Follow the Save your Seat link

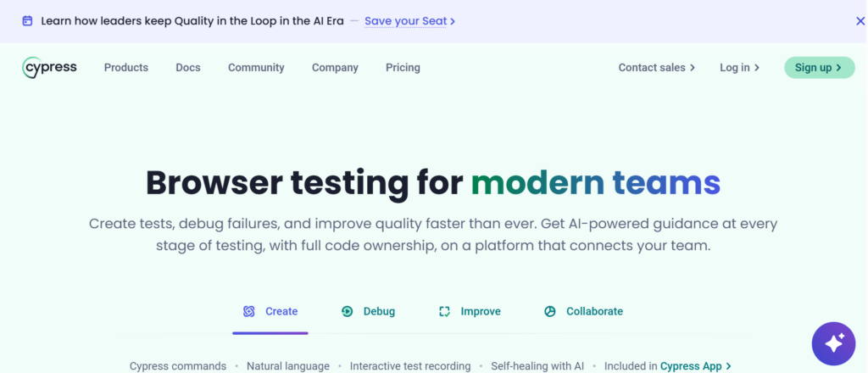pos(409,21)
